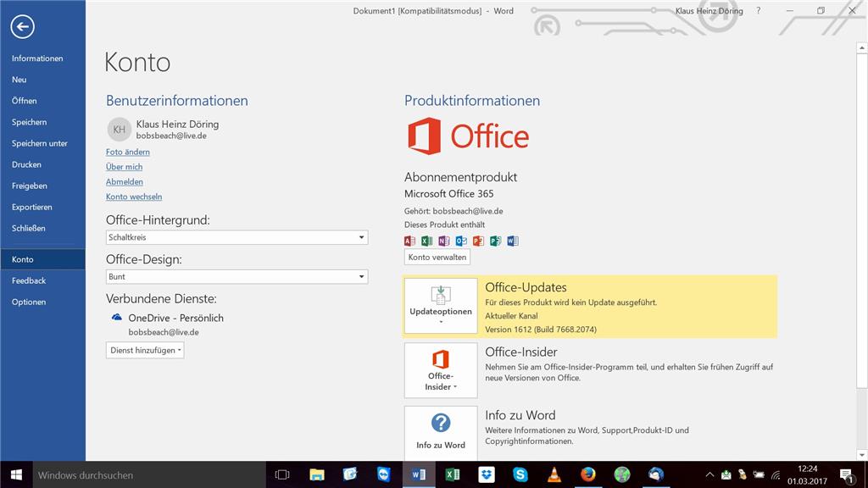868x488 pixels.
Task: Click the network icon in system tray
Action: (776, 474)
